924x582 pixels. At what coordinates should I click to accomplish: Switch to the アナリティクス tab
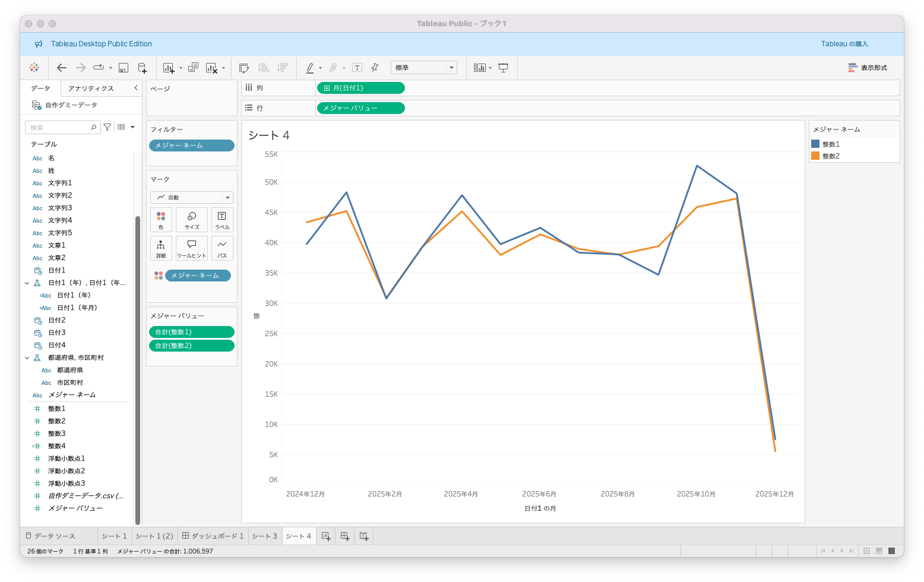[91, 88]
